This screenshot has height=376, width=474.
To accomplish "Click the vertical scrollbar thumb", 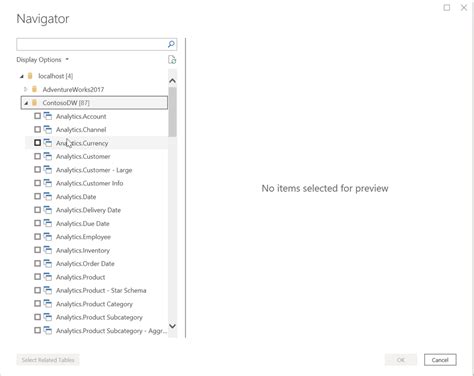I will coord(172,112).
